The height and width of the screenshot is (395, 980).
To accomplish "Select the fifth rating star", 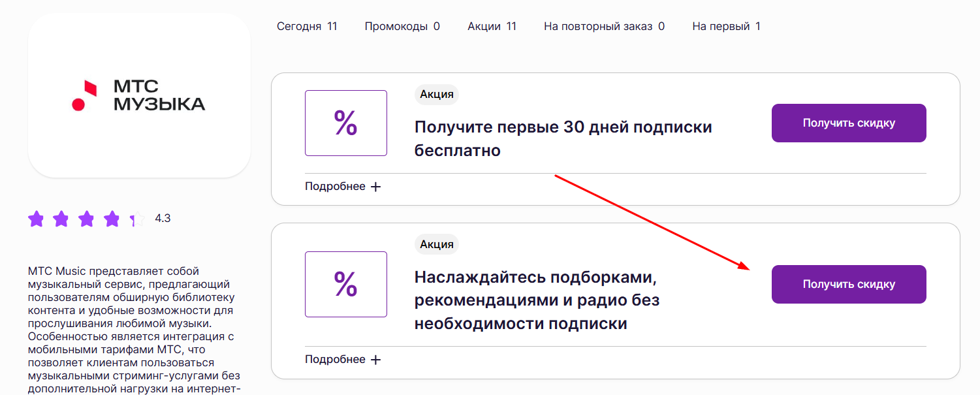I will pos(136,219).
